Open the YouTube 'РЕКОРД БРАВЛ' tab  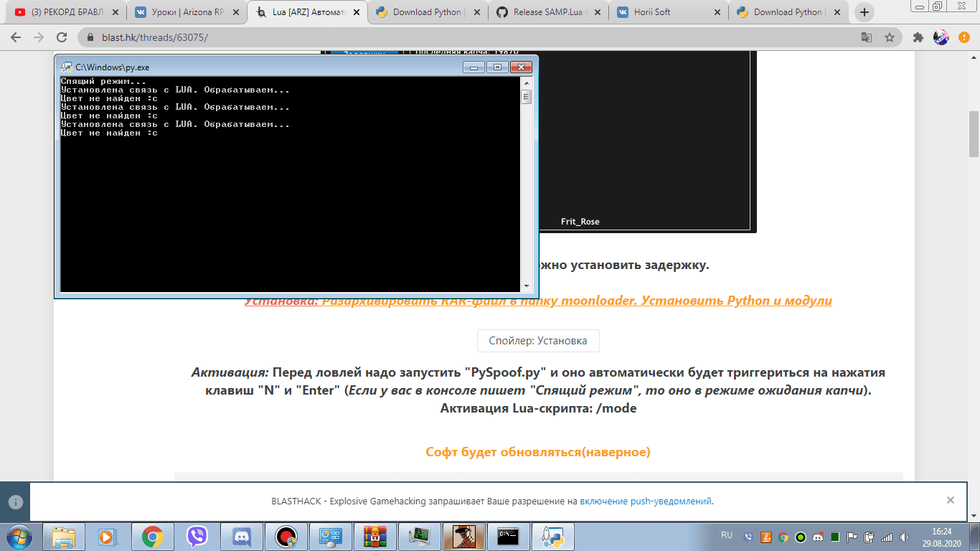tap(65, 12)
